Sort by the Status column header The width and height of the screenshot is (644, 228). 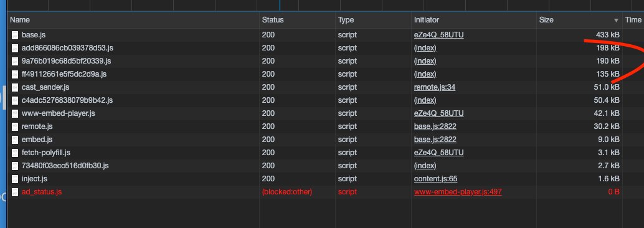pos(297,20)
